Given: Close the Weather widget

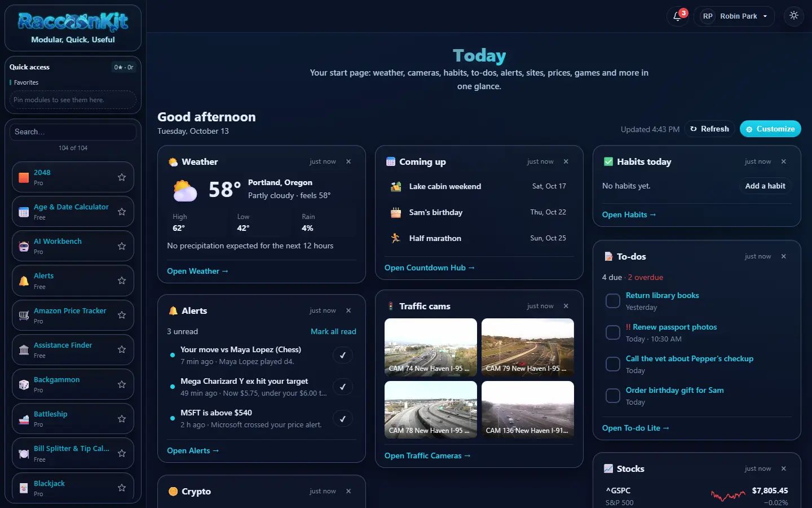Looking at the screenshot, I should pos(348,161).
